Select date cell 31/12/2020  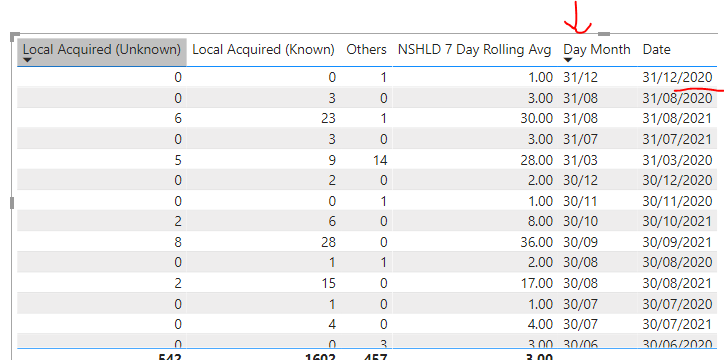pyautogui.click(x=677, y=78)
